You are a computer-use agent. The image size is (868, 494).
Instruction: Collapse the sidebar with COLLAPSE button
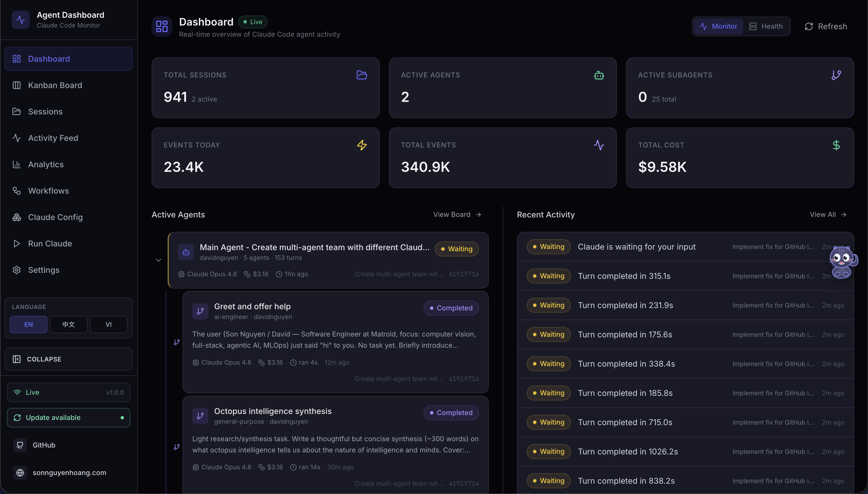click(x=69, y=359)
